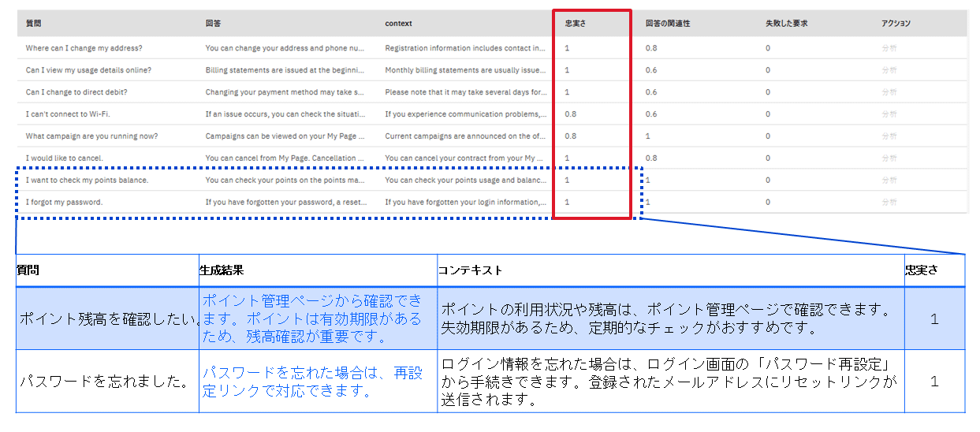Click the 'What campaign are you running now?' question

pos(91,136)
